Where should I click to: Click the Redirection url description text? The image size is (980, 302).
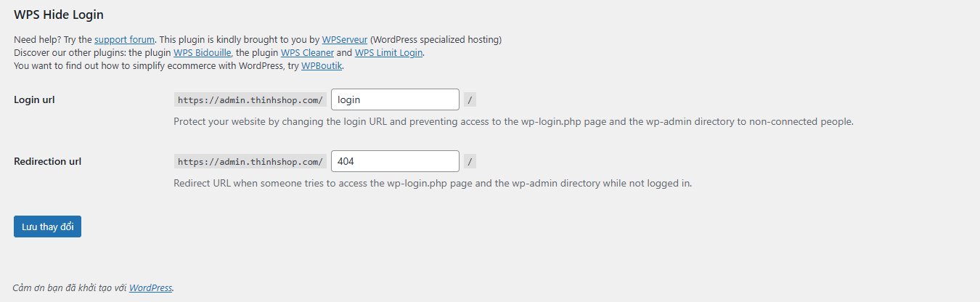pyautogui.click(x=433, y=183)
